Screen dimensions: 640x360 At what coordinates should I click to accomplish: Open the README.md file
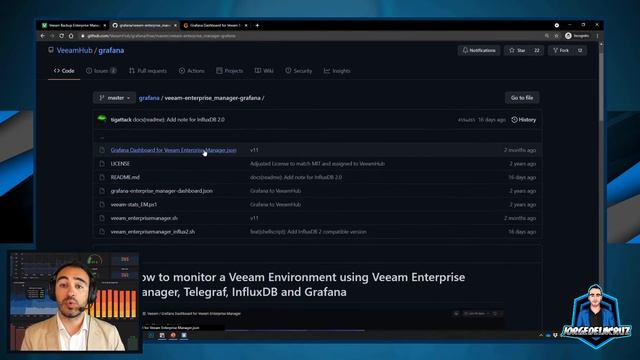125,178
